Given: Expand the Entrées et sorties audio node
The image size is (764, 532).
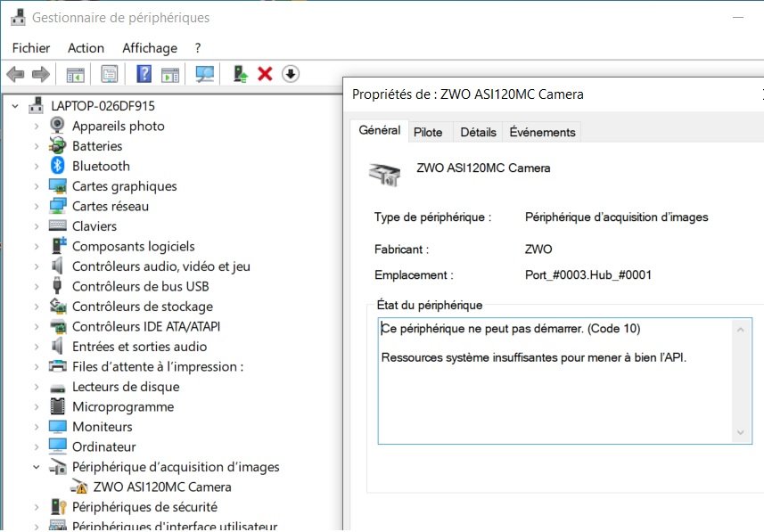Looking at the screenshot, I should tap(36, 347).
